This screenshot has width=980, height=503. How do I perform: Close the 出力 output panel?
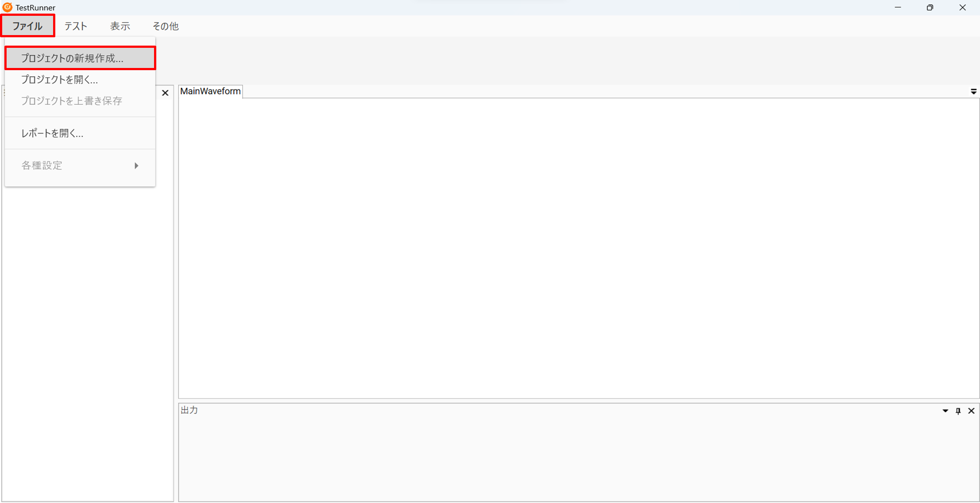[x=971, y=411]
